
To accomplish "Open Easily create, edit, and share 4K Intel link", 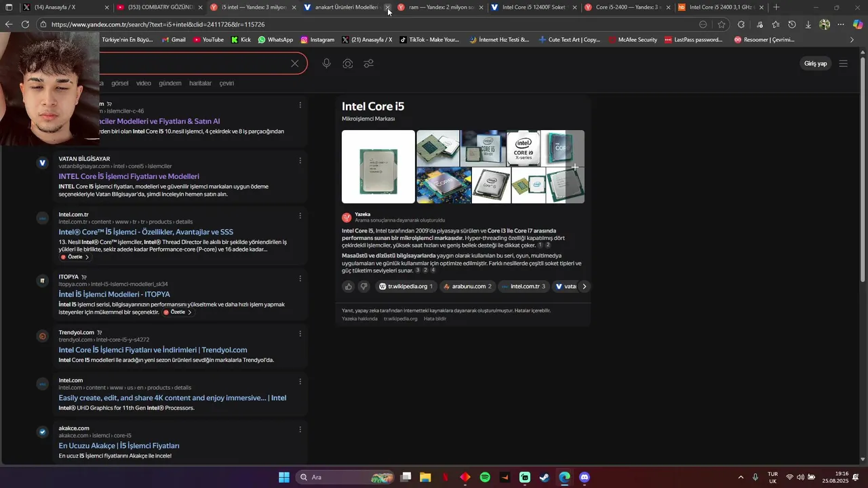I will [x=172, y=398].
